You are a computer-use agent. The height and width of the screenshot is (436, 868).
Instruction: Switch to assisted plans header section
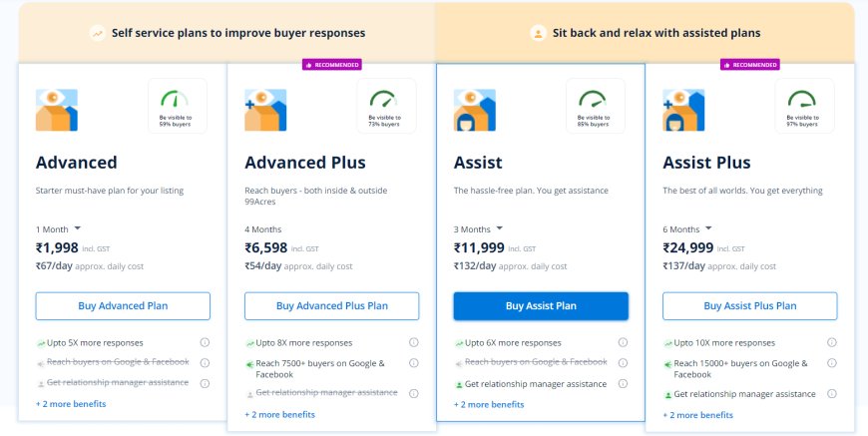(x=645, y=33)
